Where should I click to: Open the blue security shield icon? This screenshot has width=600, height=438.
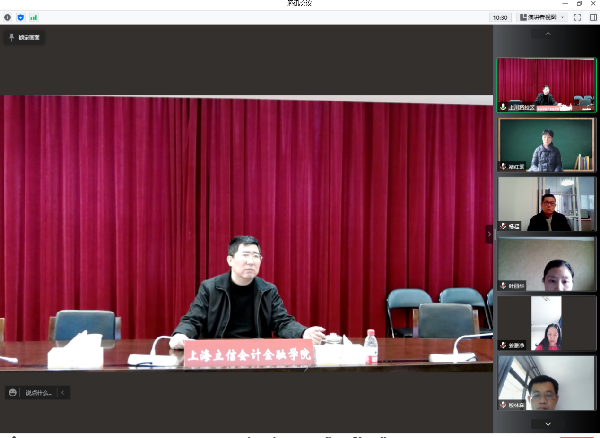pyautogui.click(x=21, y=17)
